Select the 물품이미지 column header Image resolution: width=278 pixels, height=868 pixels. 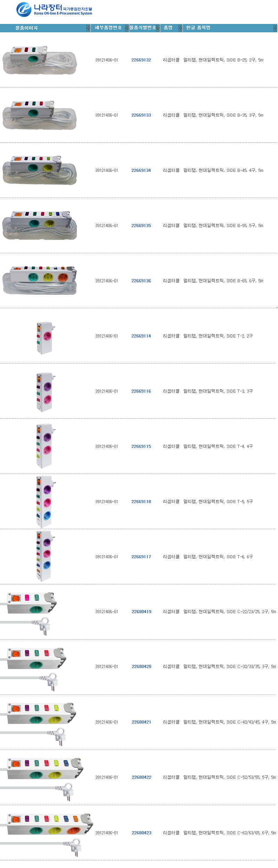tap(26, 28)
